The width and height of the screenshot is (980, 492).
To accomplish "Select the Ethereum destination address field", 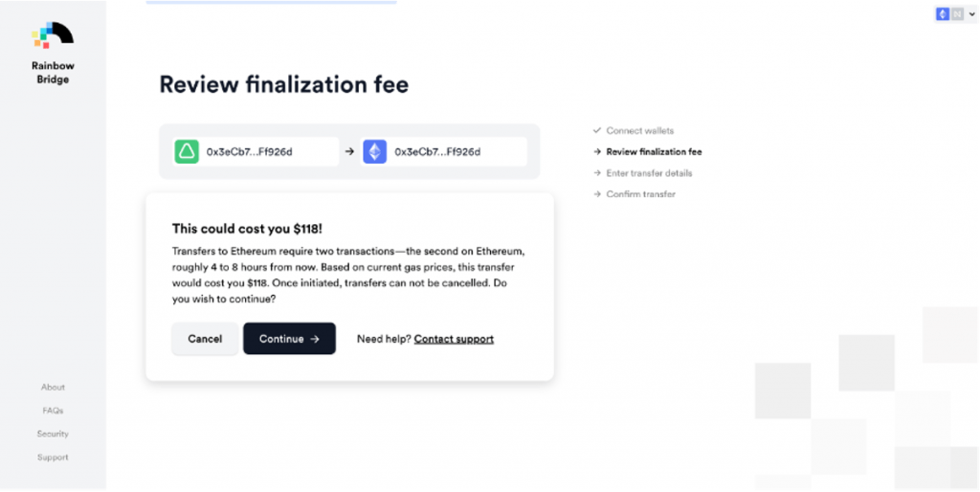I will (455, 151).
